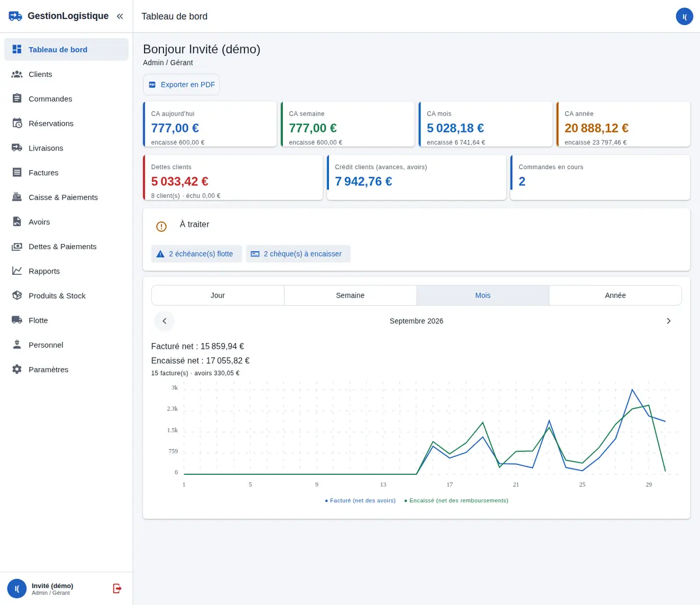Open the Commandes menu entry

(66, 99)
